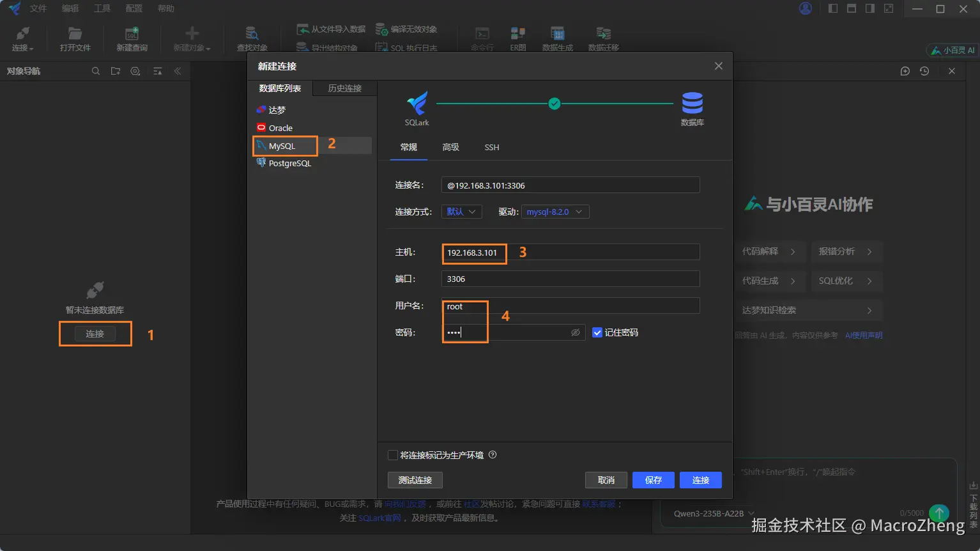The width and height of the screenshot is (980, 551).
Task: Click 从文件导入数据 in the toolbar
Action: 331,29
